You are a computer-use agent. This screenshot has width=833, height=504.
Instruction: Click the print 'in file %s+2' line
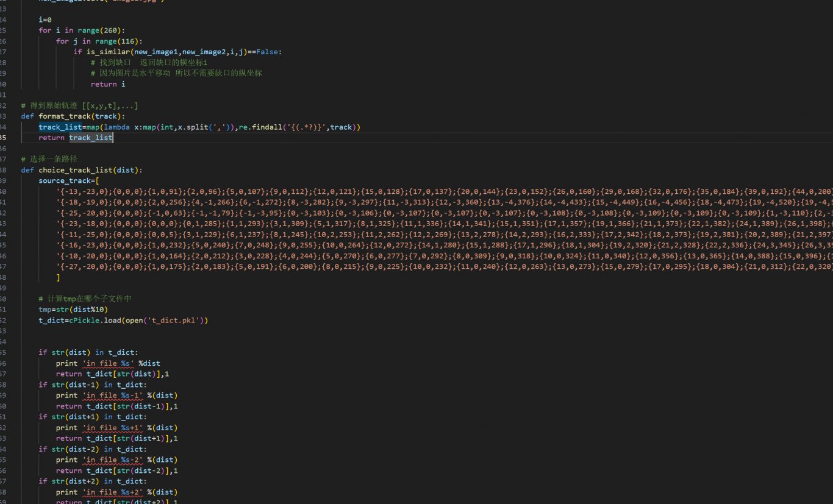(x=117, y=492)
